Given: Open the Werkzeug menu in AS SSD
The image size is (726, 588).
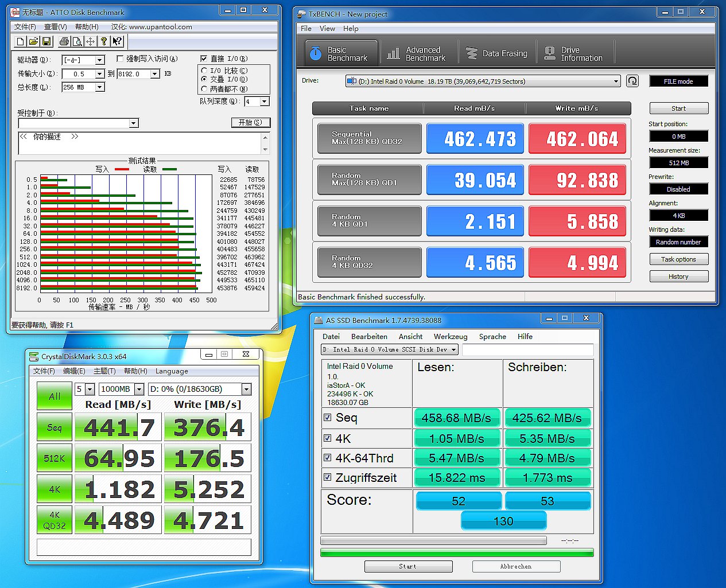Looking at the screenshot, I should (x=450, y=337).
